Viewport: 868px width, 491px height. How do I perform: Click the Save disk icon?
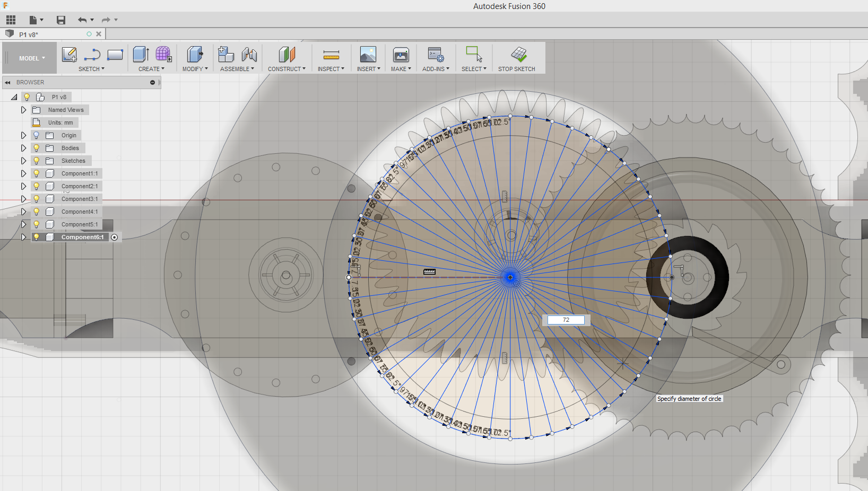(61, 20)
